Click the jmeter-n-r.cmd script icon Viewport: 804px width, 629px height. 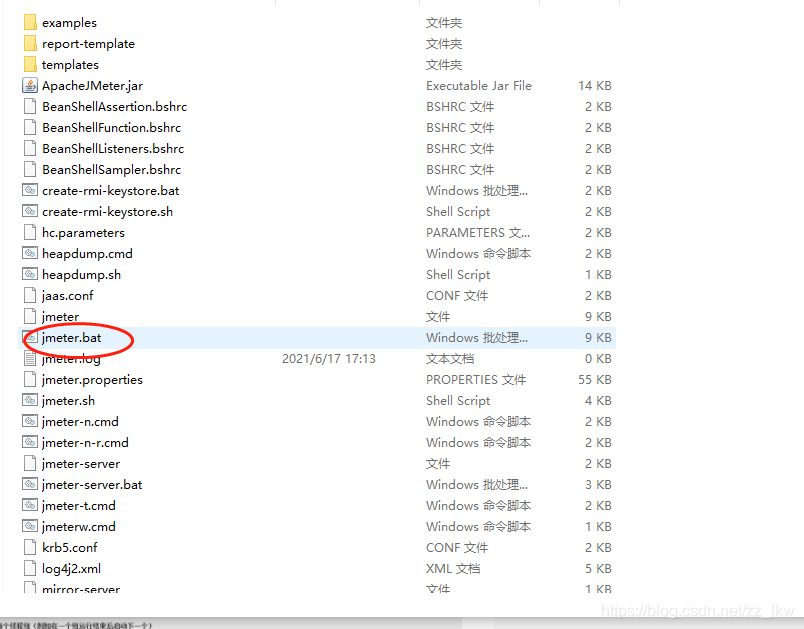[30, 443]
